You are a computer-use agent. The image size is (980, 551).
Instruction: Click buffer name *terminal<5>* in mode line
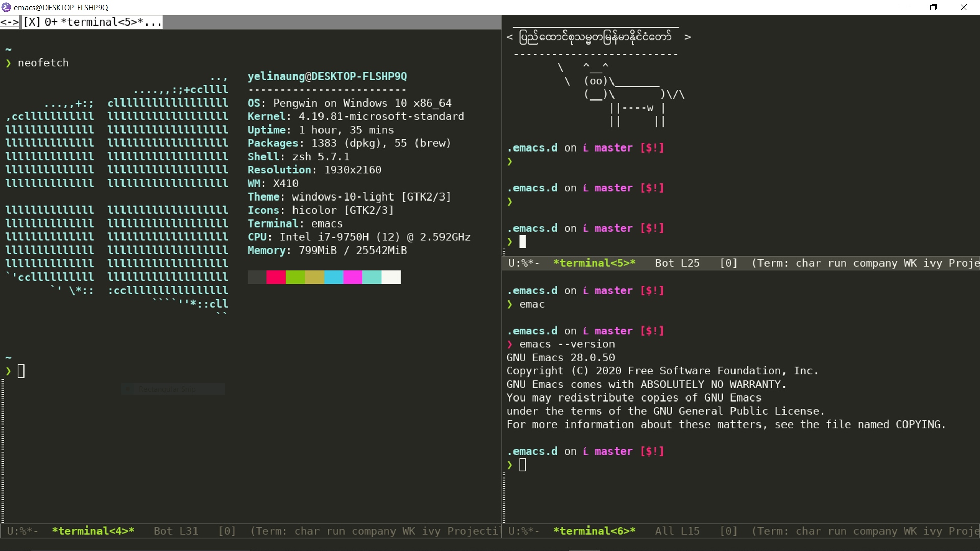pos(595,263)
